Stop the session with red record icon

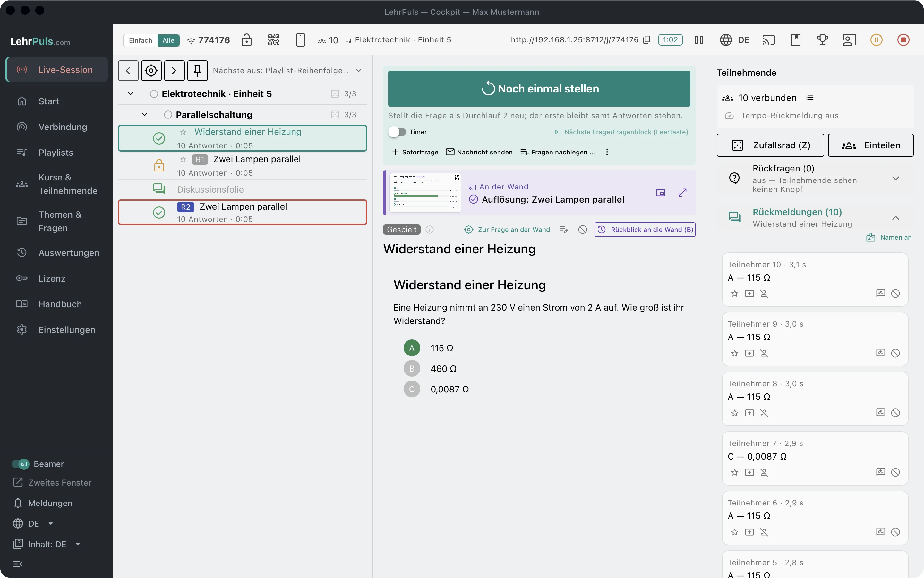point(903,40)
